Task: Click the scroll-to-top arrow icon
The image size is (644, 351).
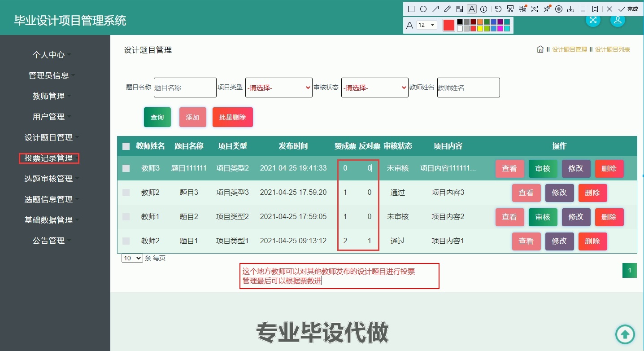Action: 625,333
